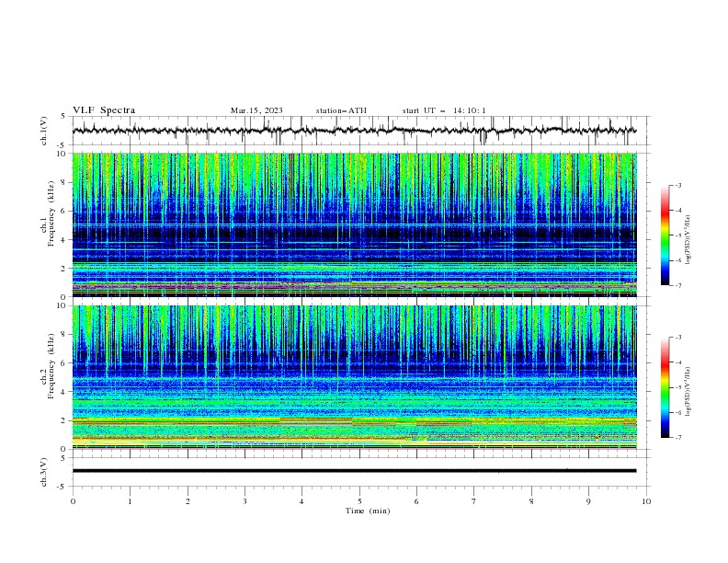Click inside the ch.2 spectrogram panel
Image resolution: width=728 pixels, height=563 pixels.
354,377
